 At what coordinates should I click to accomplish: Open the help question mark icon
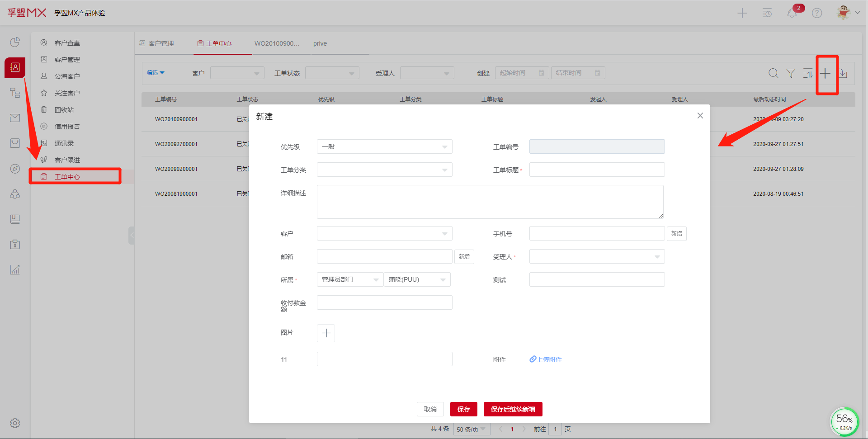coord(817,13)
